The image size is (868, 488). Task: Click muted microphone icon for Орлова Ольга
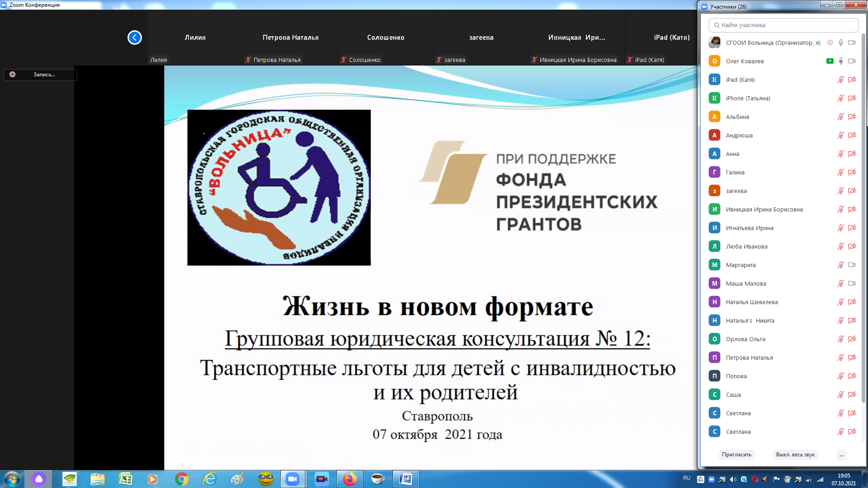click(x=841, y=339)
